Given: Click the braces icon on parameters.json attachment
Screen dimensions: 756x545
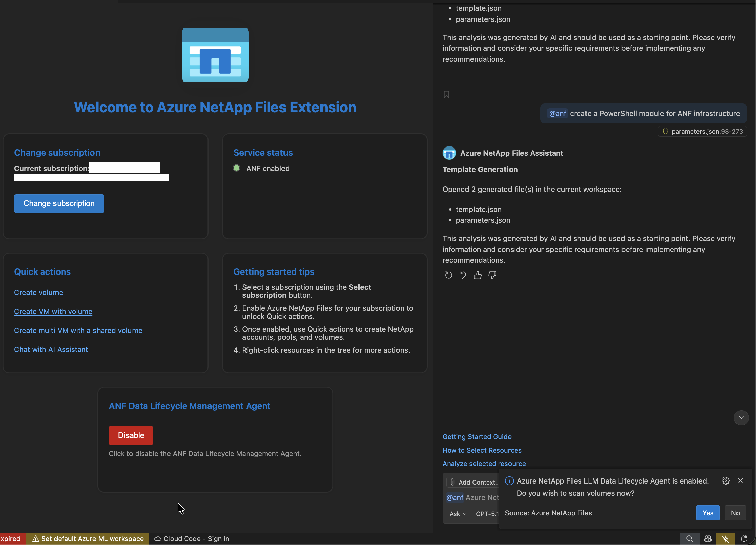Looking at the screenshot, I should [665, 131].
